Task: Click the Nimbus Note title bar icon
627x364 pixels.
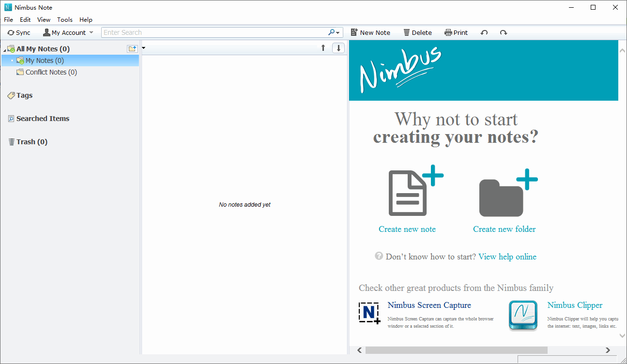Action: [8, 7]
